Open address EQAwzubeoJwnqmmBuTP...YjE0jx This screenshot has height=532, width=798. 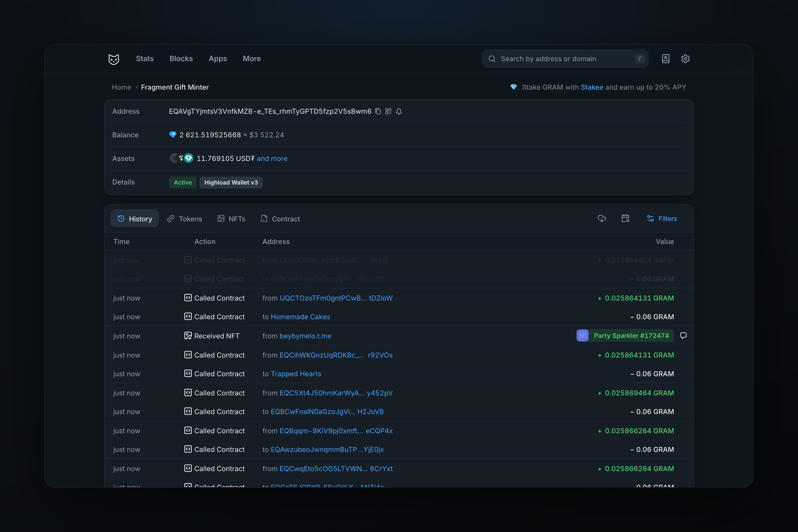(327, 449)
